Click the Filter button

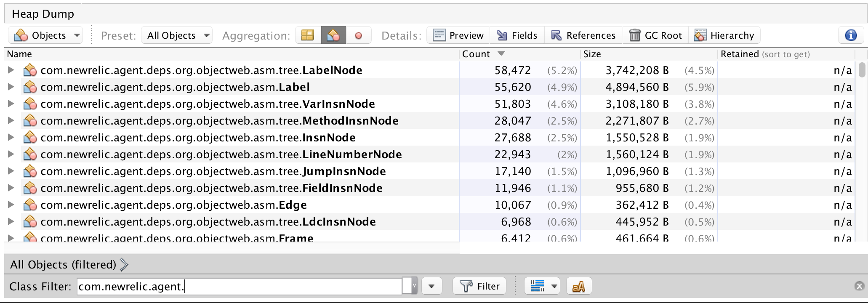(479, 287)
